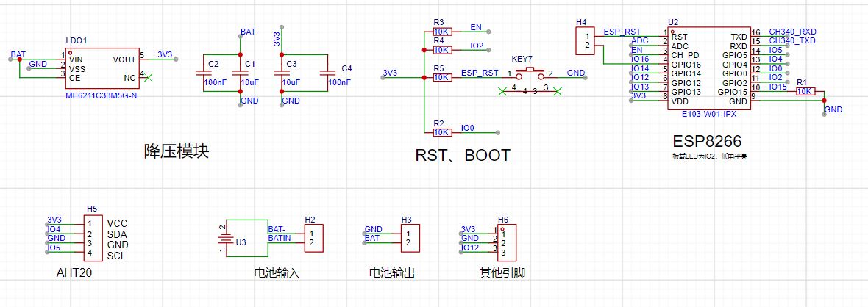Select the RST、BOOT section title
This screenshot has width=868, height=307.
[462, 156]
